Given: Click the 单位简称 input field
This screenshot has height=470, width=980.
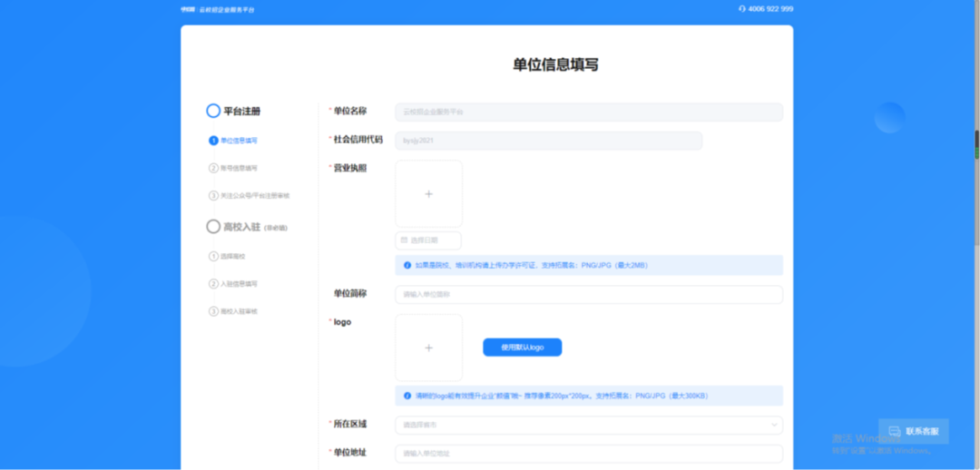Looking at the screenshot, I should pyautogui.click(x=588, y=295).
